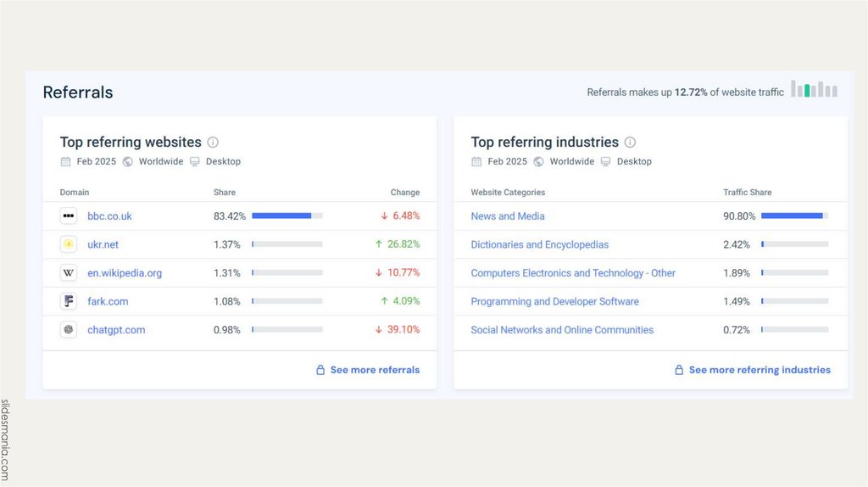
Task: Open the chatgpt.com domain link
Action: [116, 330]
